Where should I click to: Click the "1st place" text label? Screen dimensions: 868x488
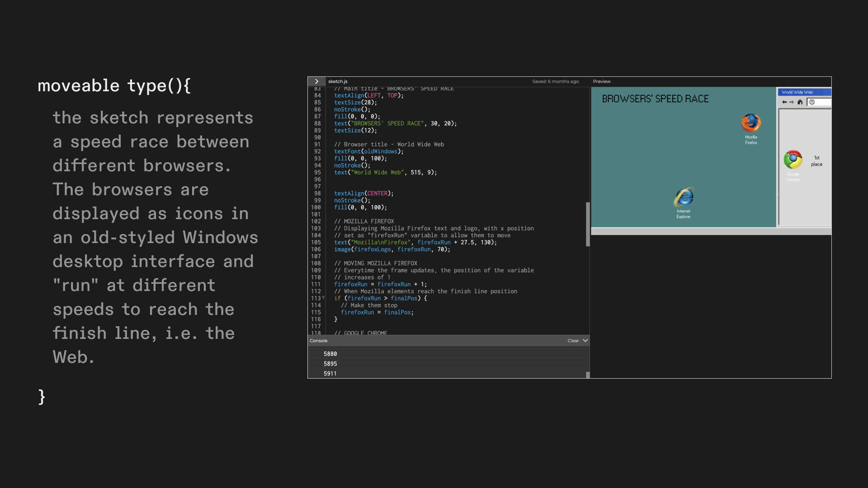pos(816,161)
